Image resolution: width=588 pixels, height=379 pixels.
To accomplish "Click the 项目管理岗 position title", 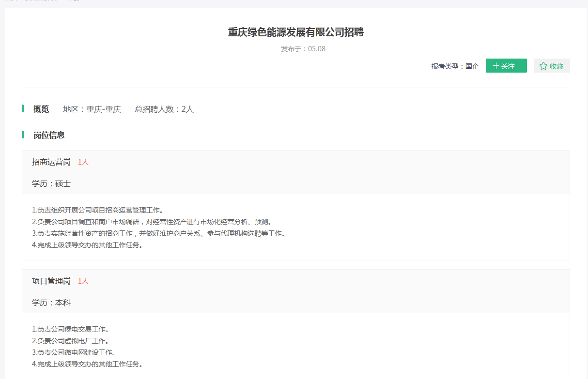I will click(51, 281).
